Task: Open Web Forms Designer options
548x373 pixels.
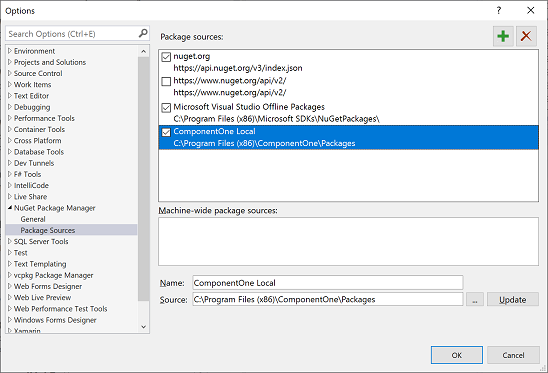Action: [x=48, y=286]
